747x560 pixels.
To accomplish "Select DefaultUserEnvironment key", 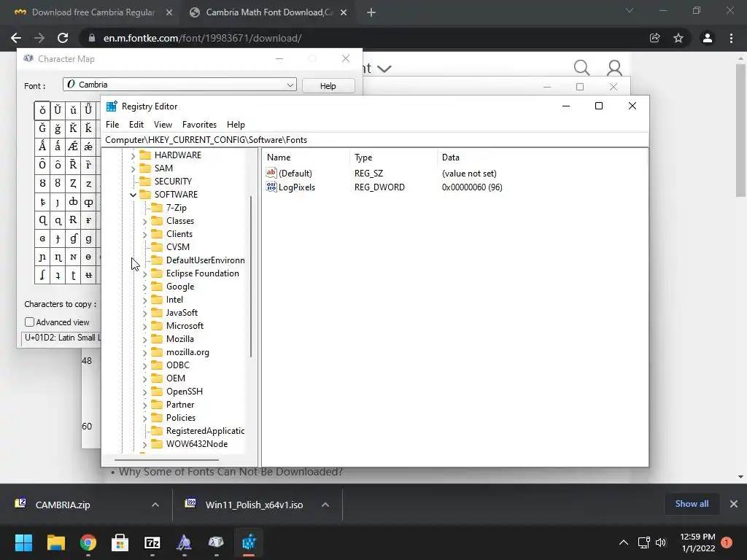I will click(x=205, y=260).
